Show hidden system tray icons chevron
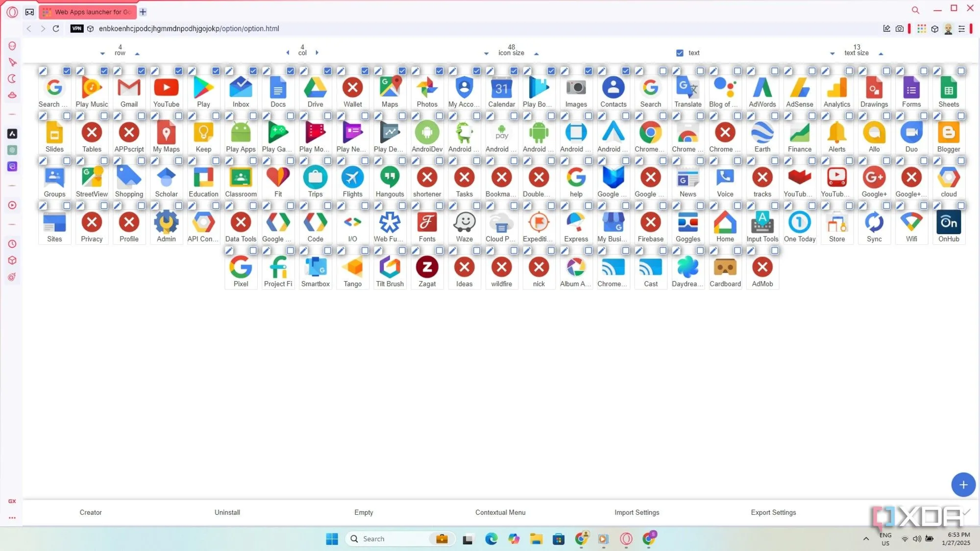 [x=866, y=539]
